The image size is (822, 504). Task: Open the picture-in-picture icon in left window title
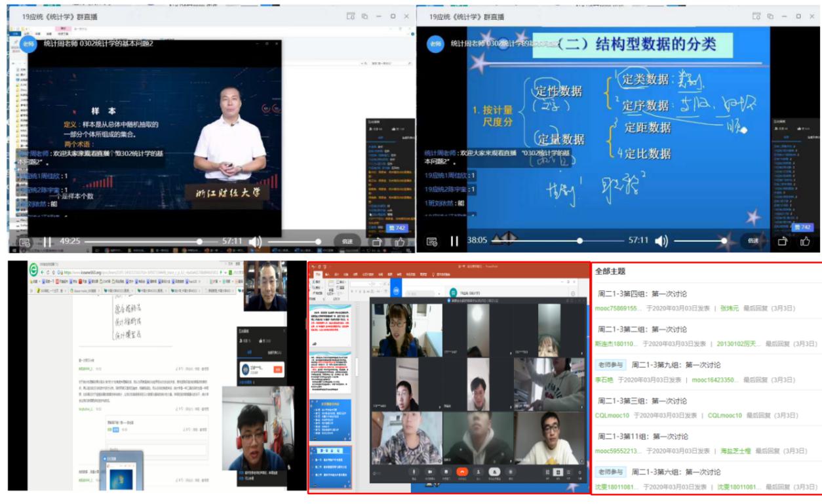(351, 16)
